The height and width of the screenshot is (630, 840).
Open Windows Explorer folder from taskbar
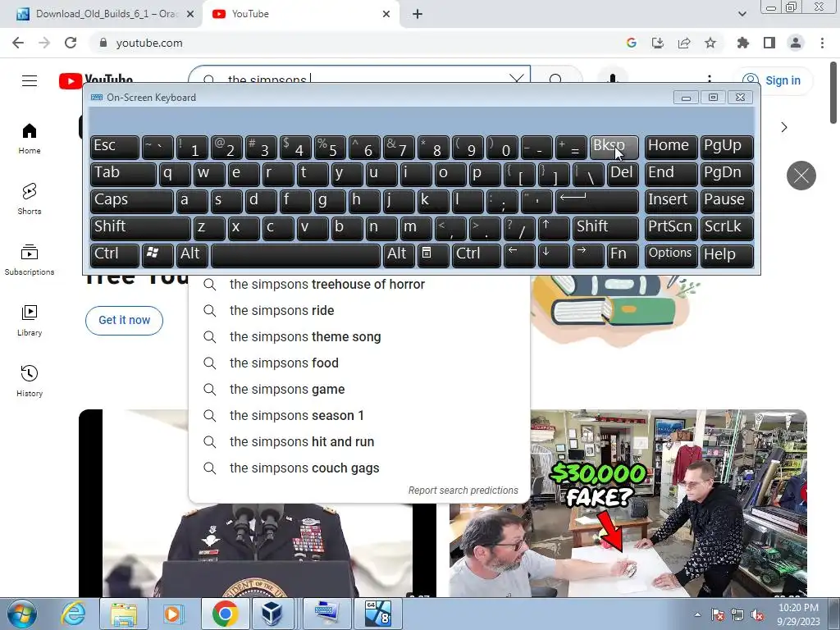click(124, 614)
